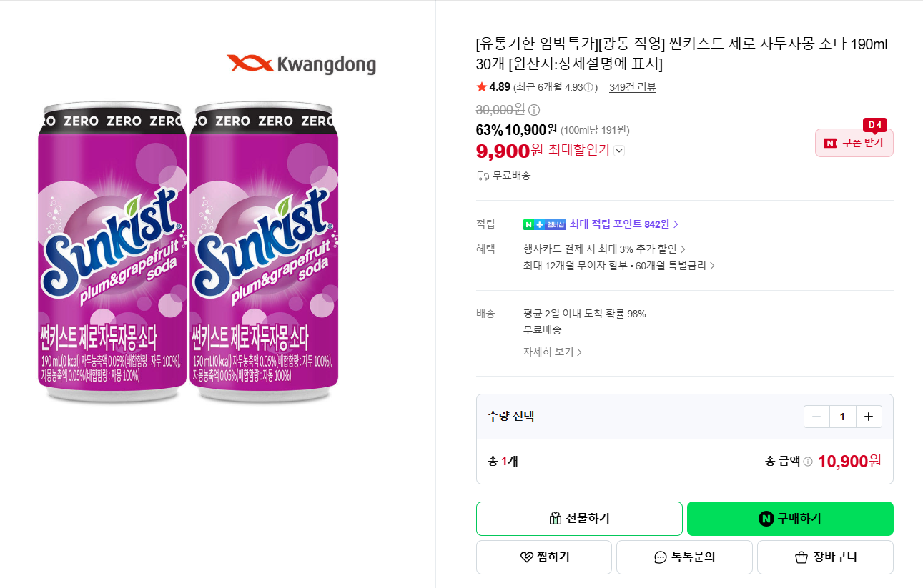Screen dimensions: 923x588
Task: Click the N membership badge icon in 적립 row
Action: pos(545,224)
